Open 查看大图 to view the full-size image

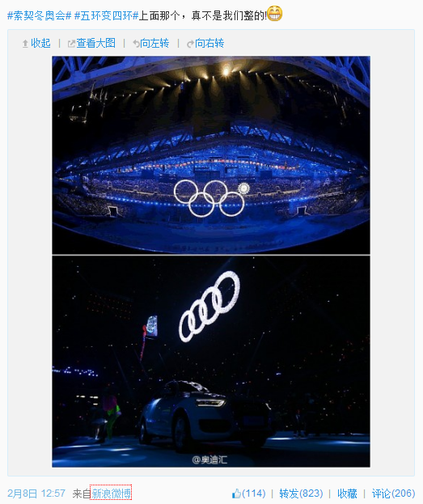(x=91, y=44)
